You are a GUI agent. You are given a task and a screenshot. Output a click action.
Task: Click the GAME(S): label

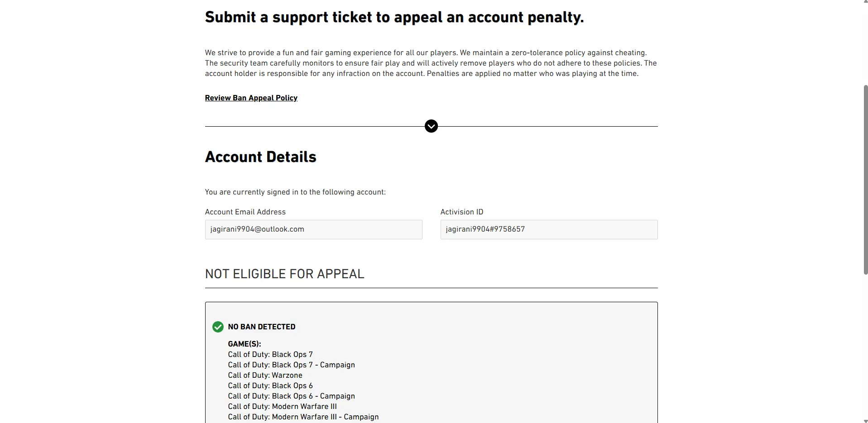[245, 344]
